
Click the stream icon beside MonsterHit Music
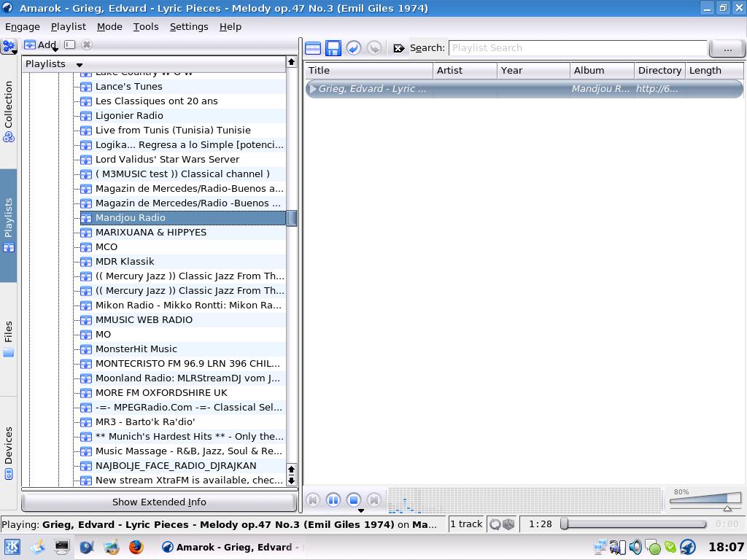point(86,349)
